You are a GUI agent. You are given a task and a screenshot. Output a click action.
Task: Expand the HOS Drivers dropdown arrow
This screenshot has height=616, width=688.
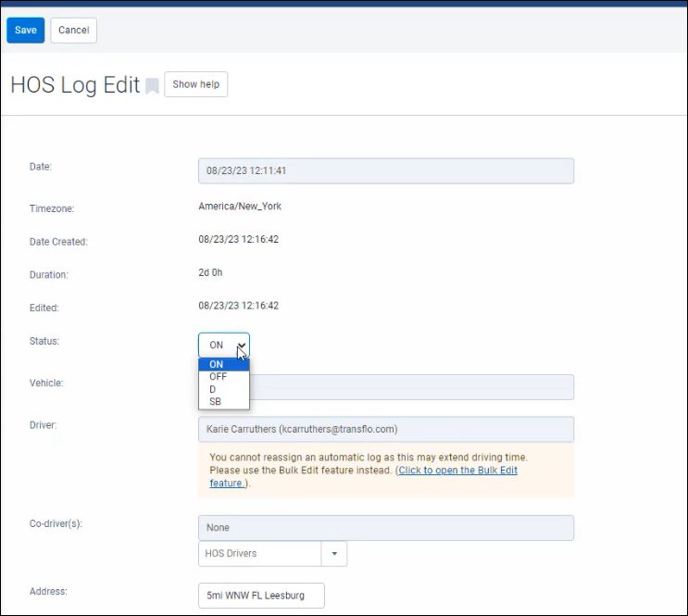(x=333, y=554)
